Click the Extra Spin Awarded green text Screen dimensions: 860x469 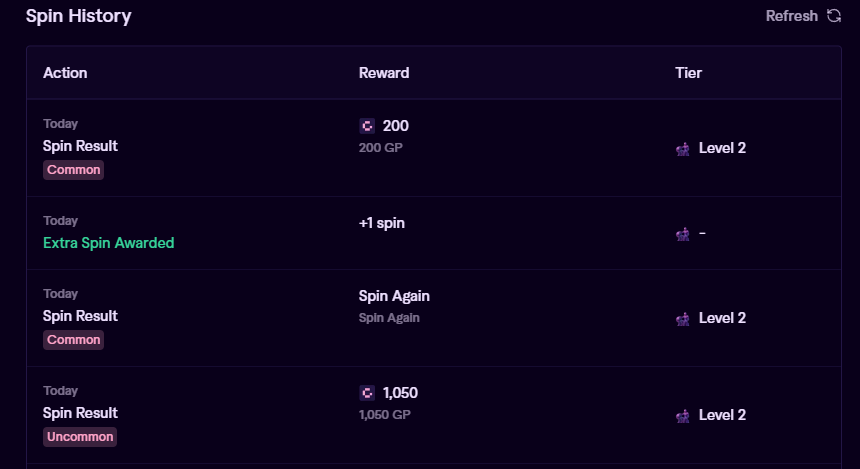pyautogui.click(x=108, y=243)
